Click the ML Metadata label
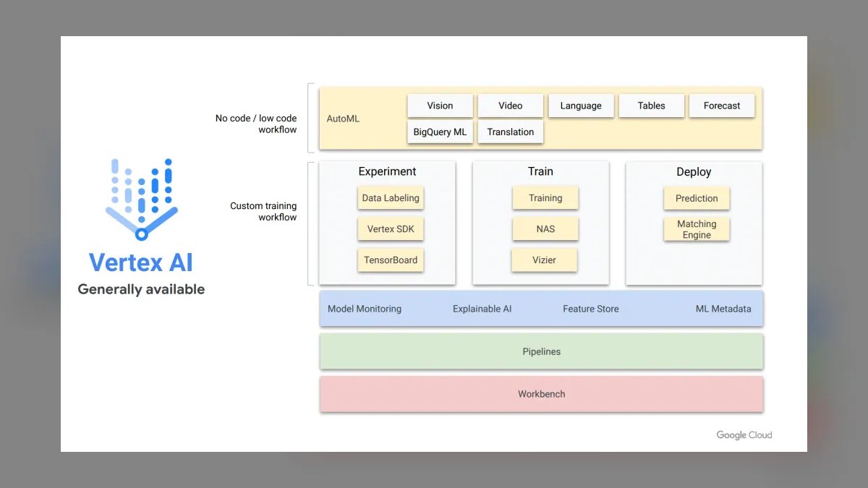This screenshot has height=488, width=868. tap(723, 309)
